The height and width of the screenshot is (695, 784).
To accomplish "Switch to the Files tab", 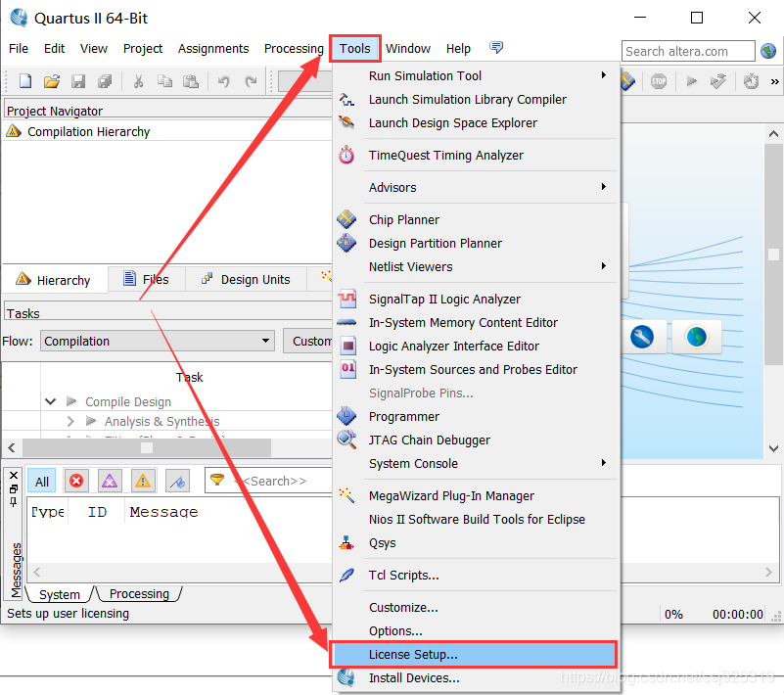I will pyautogui.click(x=147, y=279).
